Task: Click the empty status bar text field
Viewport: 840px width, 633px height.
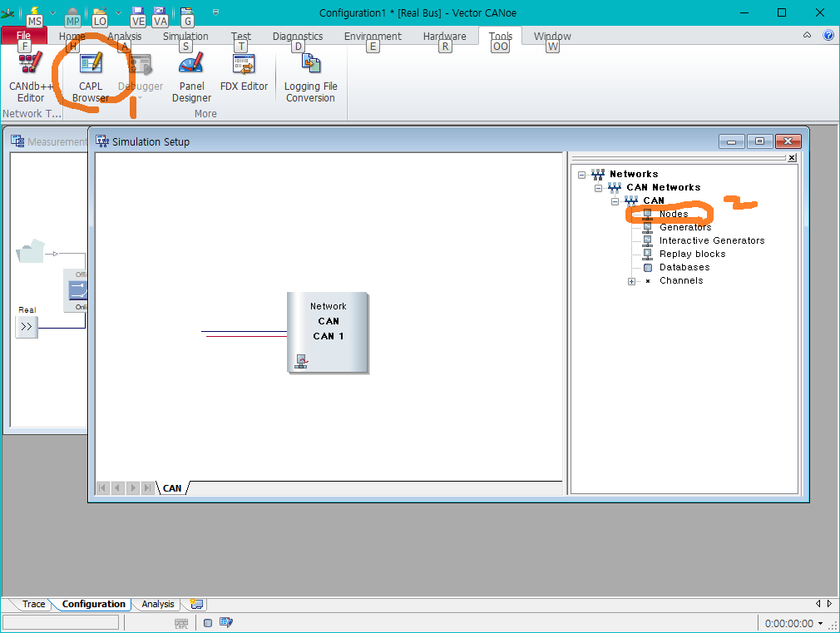Action: pyautogui.click(x=61, y=622)
